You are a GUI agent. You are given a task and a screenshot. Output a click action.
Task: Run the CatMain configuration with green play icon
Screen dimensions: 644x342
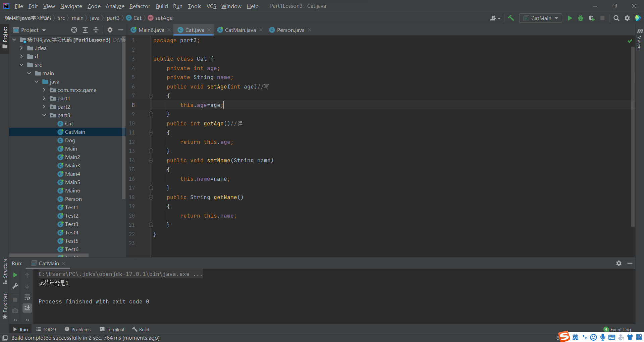[570, 18]
